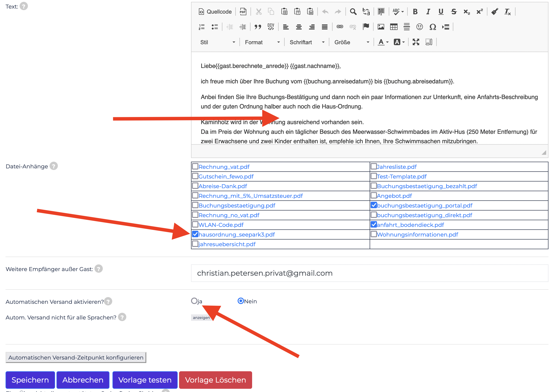Insert a table

click(x=394, y=27)
